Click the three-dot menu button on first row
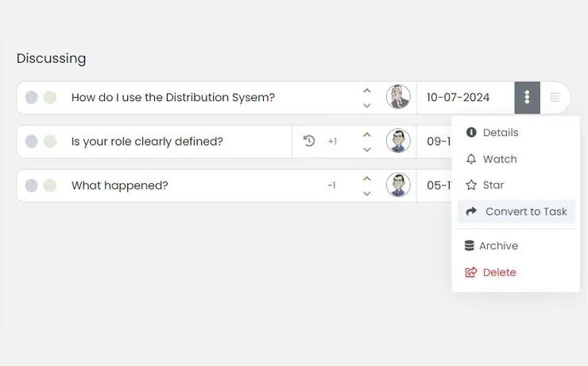 click(527, 98)
